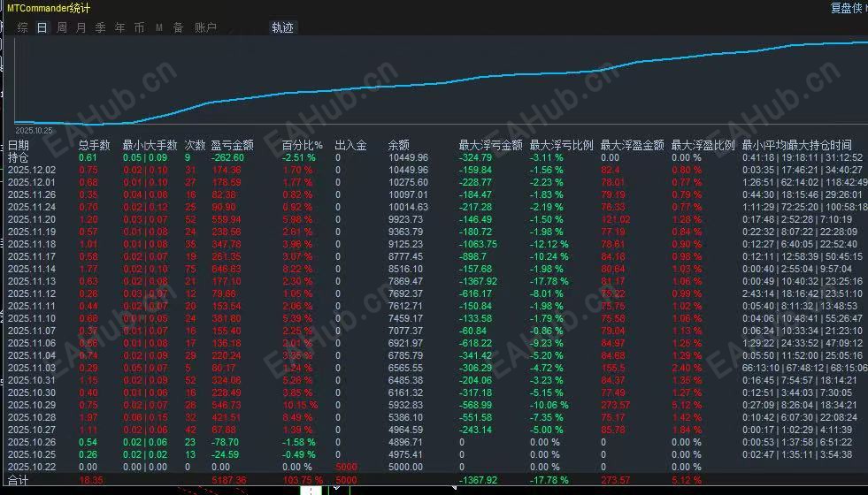Image resolution: width=868 pixels, height=495 pixels.
Task: Click the 合计 totals row label
Action: 18,480
